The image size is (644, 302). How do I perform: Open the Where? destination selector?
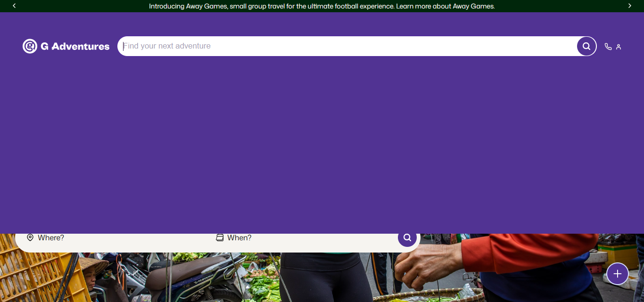coord(115,238)
